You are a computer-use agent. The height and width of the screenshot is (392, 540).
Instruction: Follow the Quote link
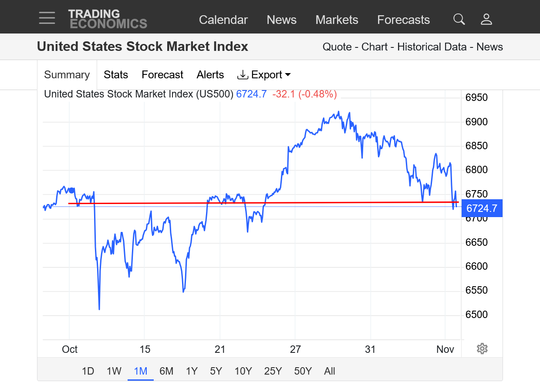click(337, 47)
